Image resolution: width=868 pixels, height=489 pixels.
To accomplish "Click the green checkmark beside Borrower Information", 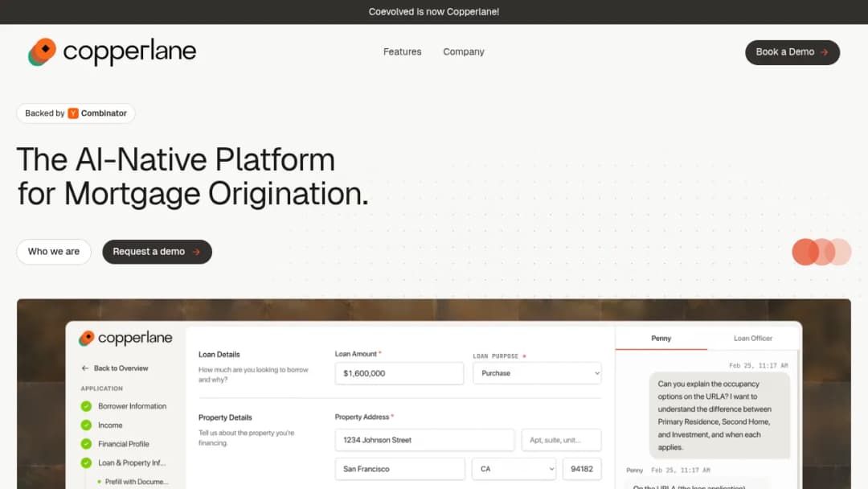I will click(x=86, y=406).
